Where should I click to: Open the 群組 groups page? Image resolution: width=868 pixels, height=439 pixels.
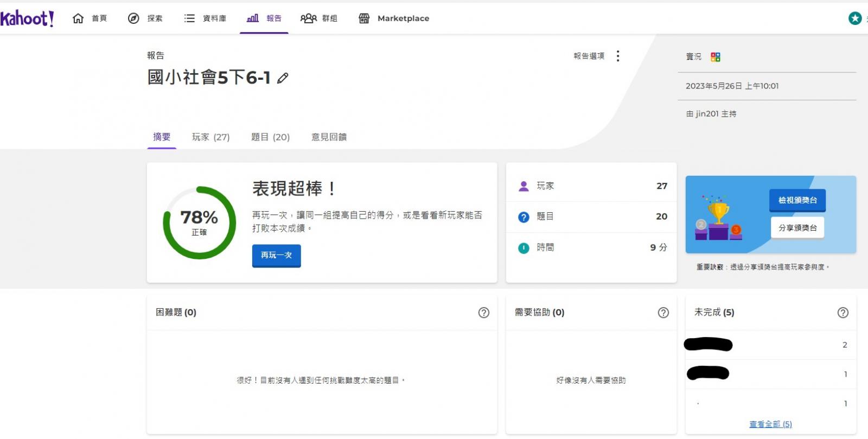click(x=319, y=18)
